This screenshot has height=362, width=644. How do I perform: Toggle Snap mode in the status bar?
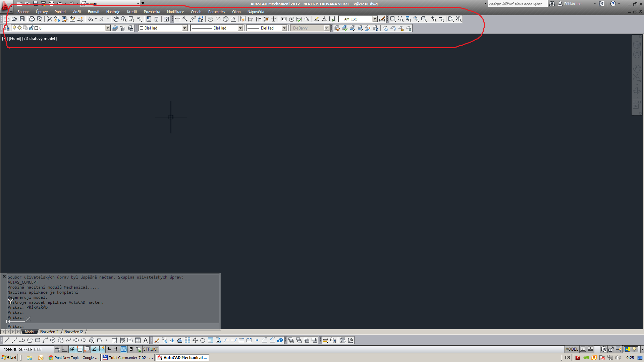click(57, 349)
